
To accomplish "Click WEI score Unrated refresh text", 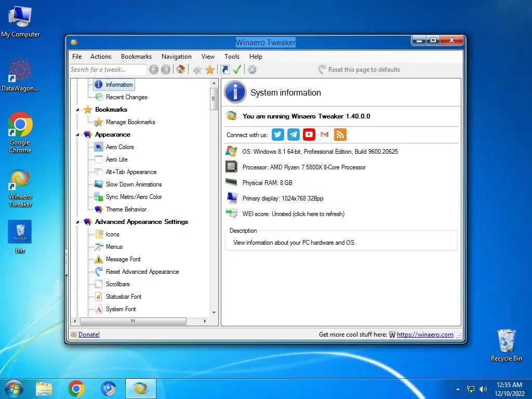I will 294,214.
